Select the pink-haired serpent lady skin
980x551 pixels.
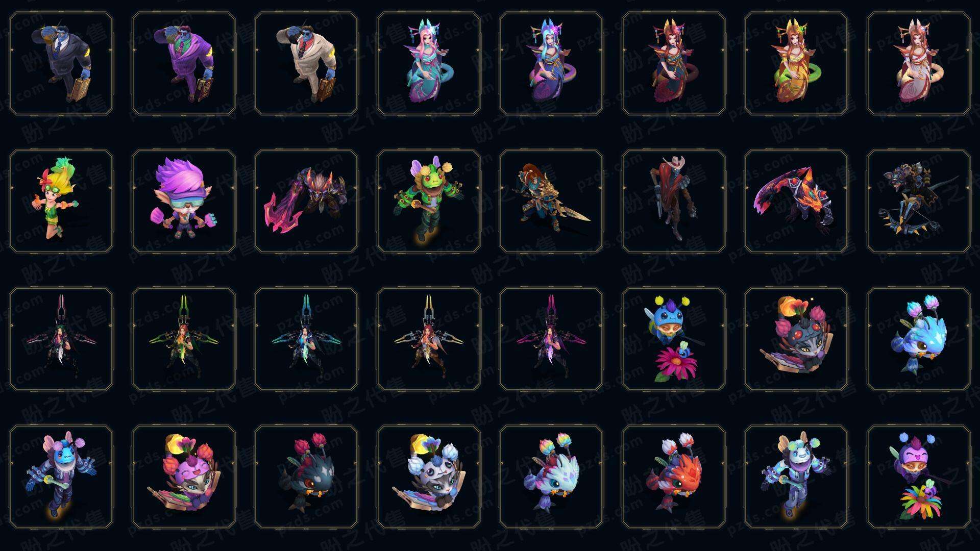coord(429,64)
